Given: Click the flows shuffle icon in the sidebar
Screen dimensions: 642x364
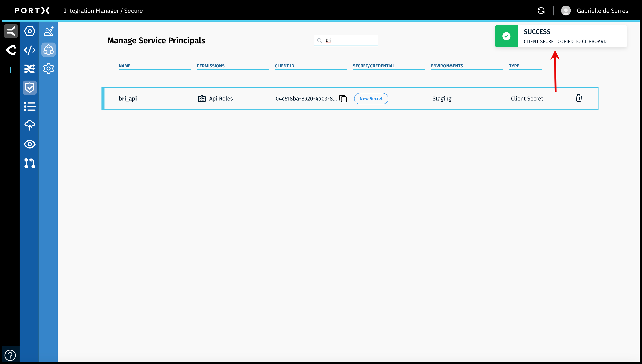Looking at the screenshot, I should 30,69.
